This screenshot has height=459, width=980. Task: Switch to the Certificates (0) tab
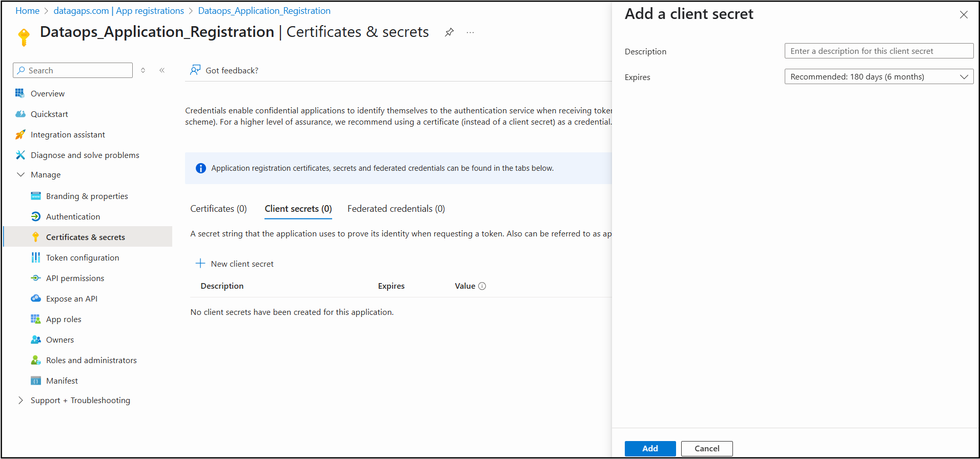click(x=218, y=209)
